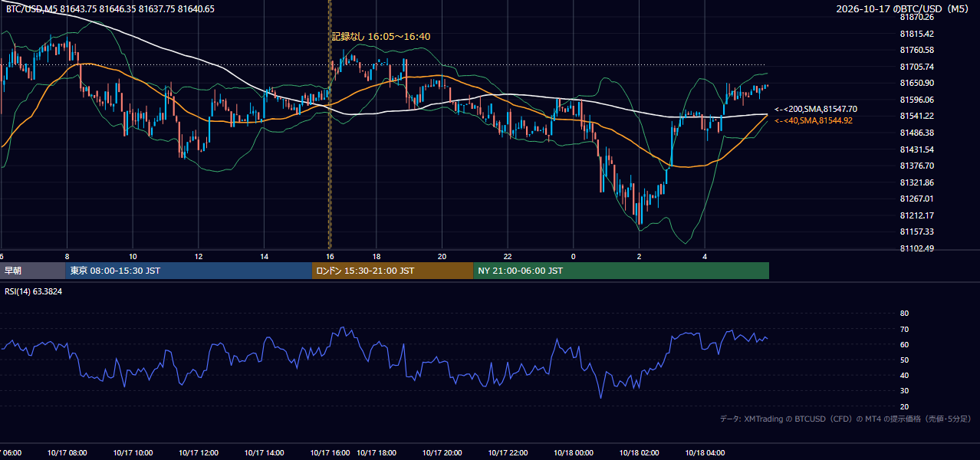This screenshot has height=460, width=980.
Task: Click price label 81376.70
Action: [916, 166]
